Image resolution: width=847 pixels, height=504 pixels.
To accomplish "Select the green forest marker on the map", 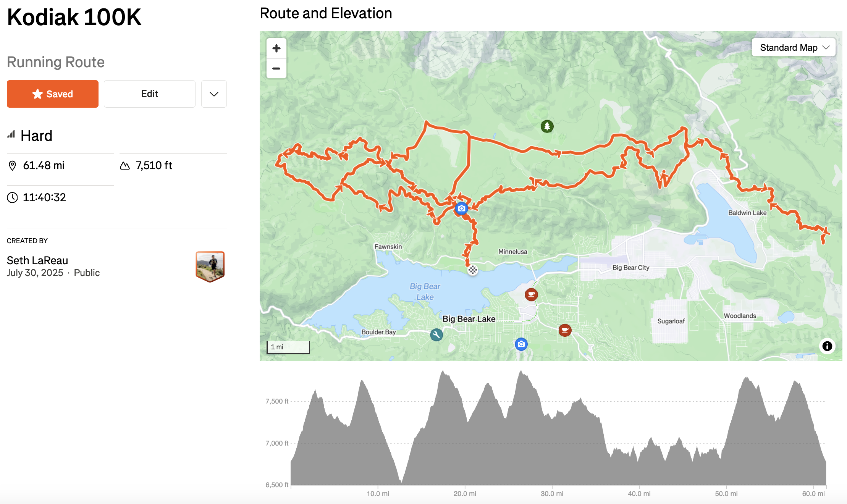I will coord(548,126).
